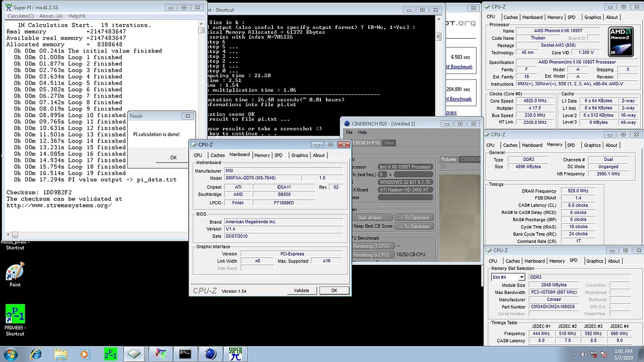Image resolution: width=644 pixels, height=362 pixels.
Task: Switch to Super PI in the taskbar
Action: [x=236, y=354]
